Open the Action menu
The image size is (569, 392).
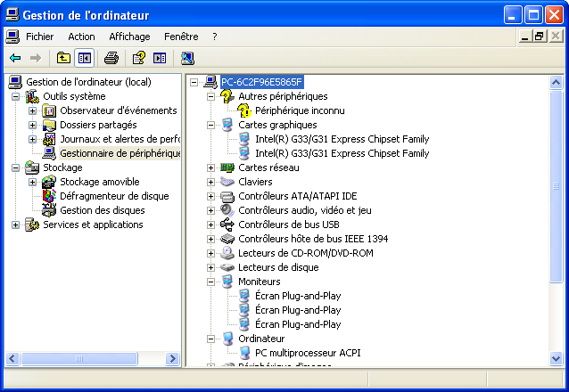[x=82, y=37]
